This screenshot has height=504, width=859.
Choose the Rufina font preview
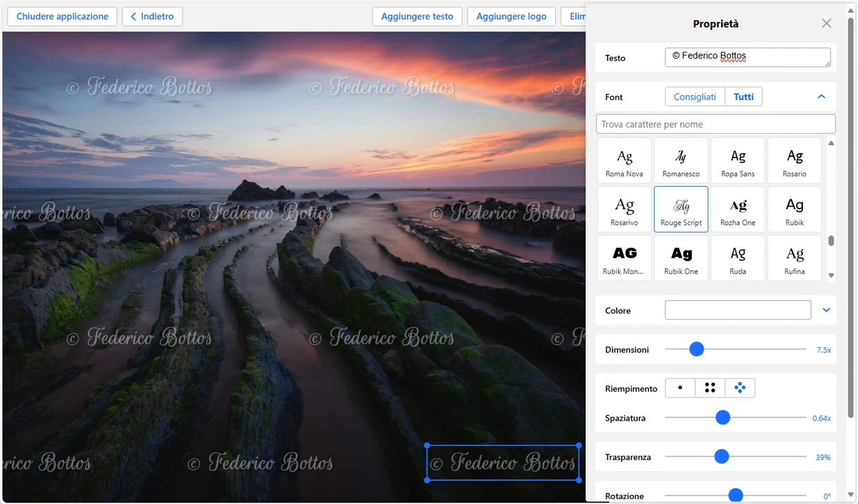(x=795, y=258)
